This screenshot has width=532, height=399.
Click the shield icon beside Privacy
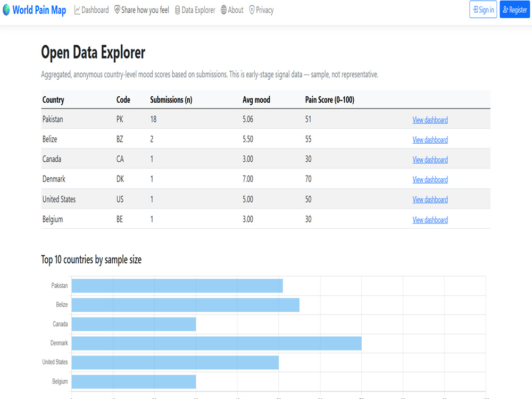pyautogui.click(x=252, y=10)
